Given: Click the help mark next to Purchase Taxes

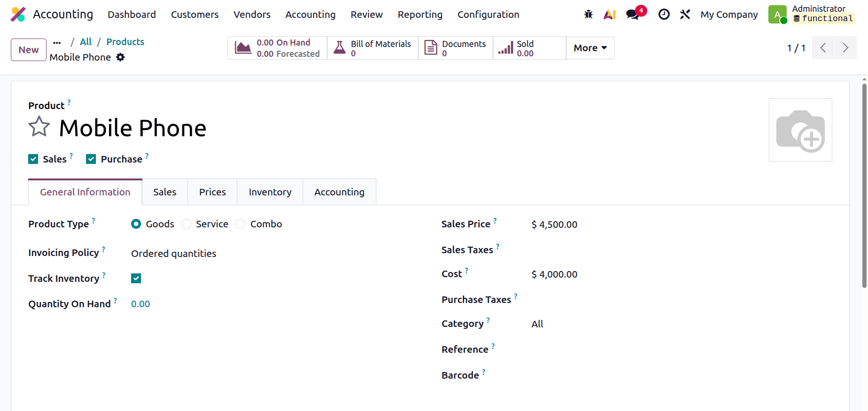Looking at the screenshot, I should [x=516, y=296].
